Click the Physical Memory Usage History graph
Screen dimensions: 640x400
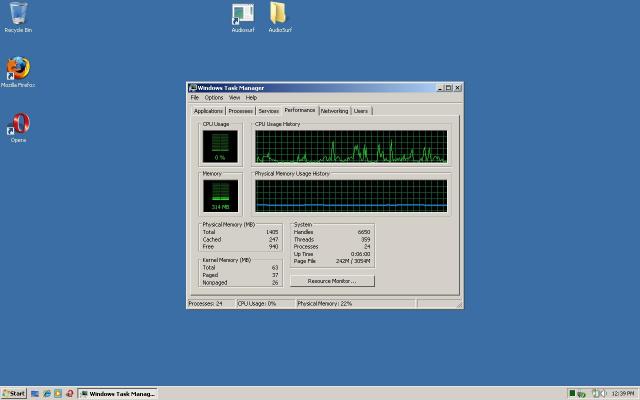click(351, 196)
